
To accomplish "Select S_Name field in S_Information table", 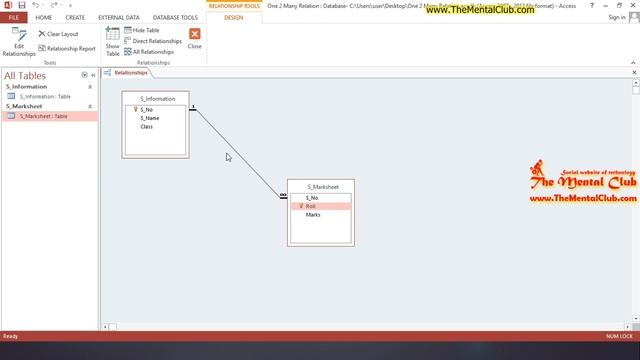I will pos(155,118).
